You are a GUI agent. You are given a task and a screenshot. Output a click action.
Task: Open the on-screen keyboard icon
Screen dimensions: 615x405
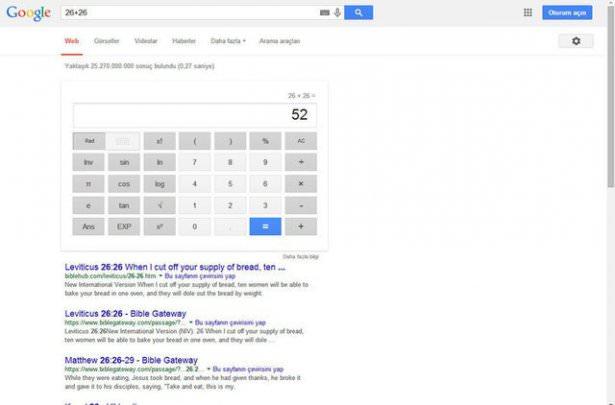click(x=324, y=13)
